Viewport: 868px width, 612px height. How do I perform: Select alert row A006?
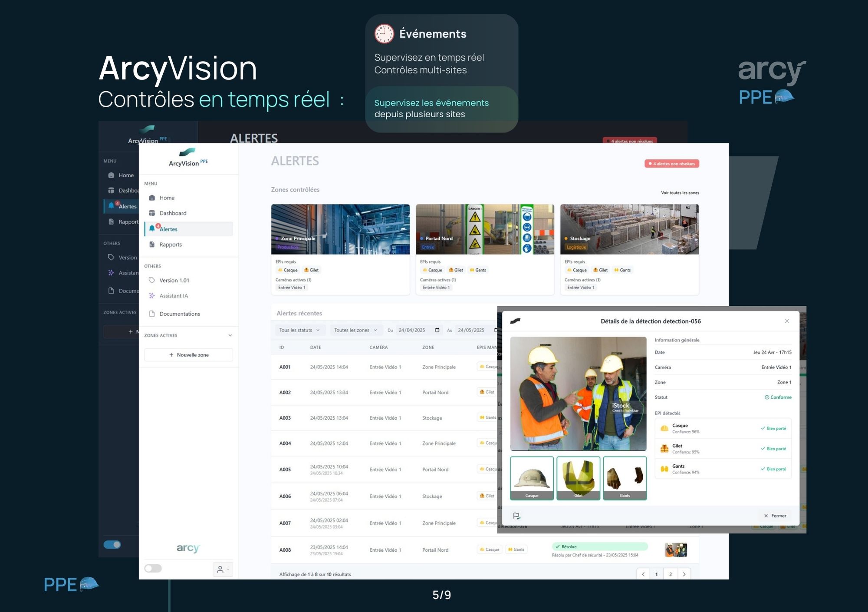384,496
